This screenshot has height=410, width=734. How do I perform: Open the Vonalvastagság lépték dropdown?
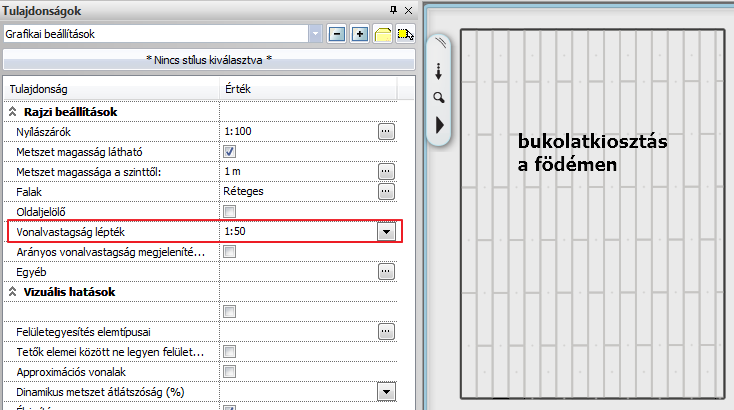[x=385, y=232]
